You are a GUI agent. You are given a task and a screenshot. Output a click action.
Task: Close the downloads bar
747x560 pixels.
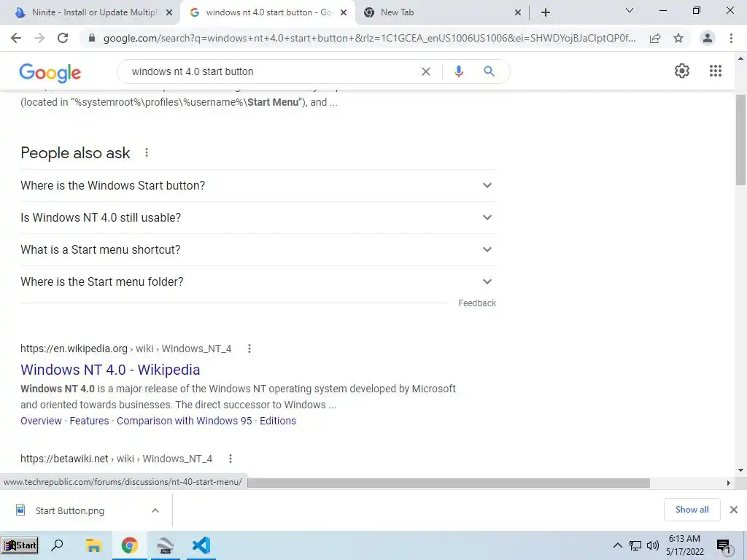(734, 510)
